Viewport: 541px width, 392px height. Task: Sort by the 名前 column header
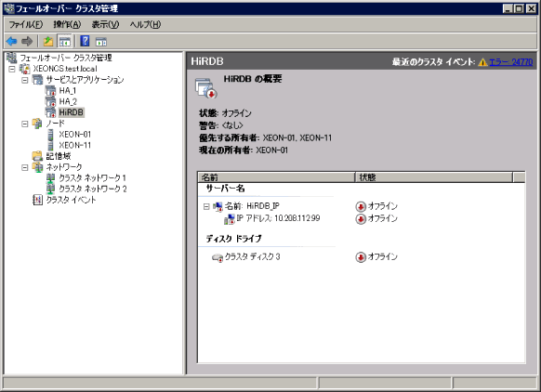276,177
